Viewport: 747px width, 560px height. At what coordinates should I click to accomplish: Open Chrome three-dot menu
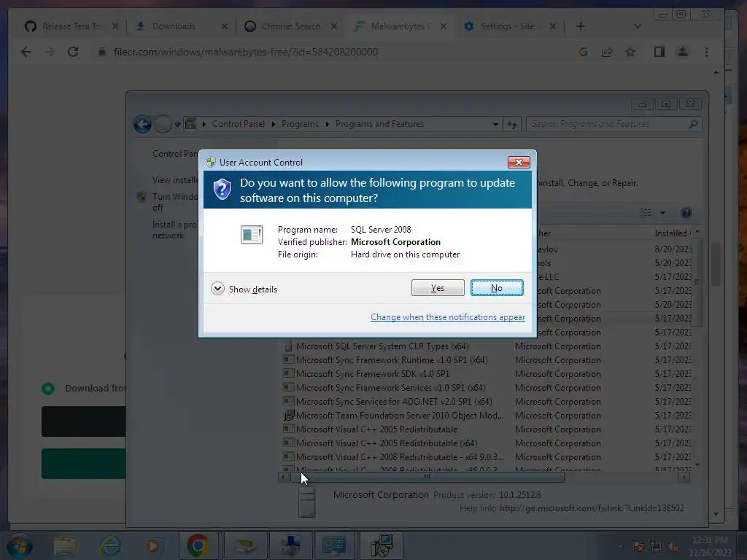pyautogui.click(x=706, y=52)
